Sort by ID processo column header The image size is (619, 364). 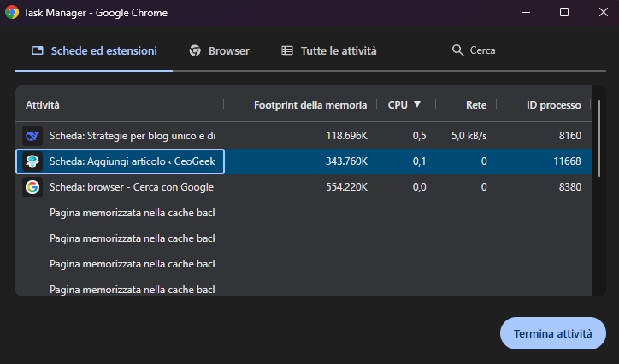point(553,105)
